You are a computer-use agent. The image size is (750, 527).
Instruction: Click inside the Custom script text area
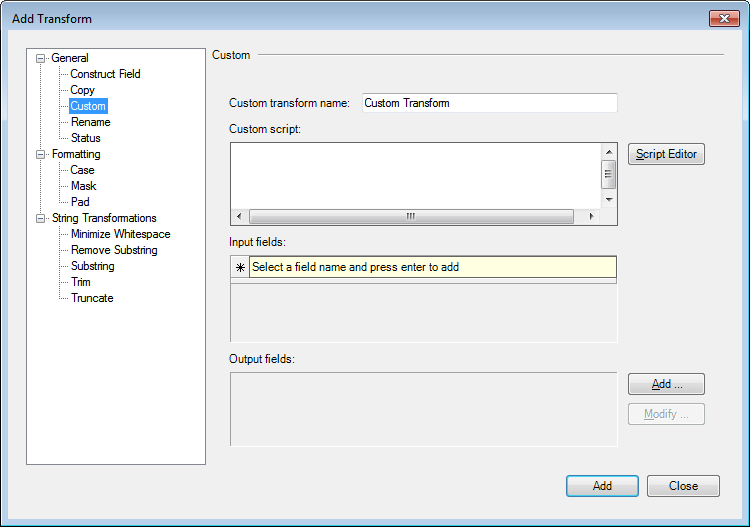pos(415,175)
